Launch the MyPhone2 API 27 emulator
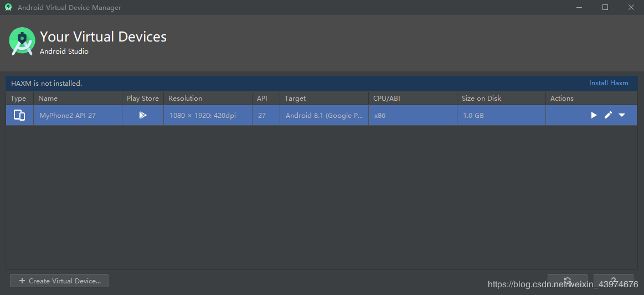 point(594,115)
